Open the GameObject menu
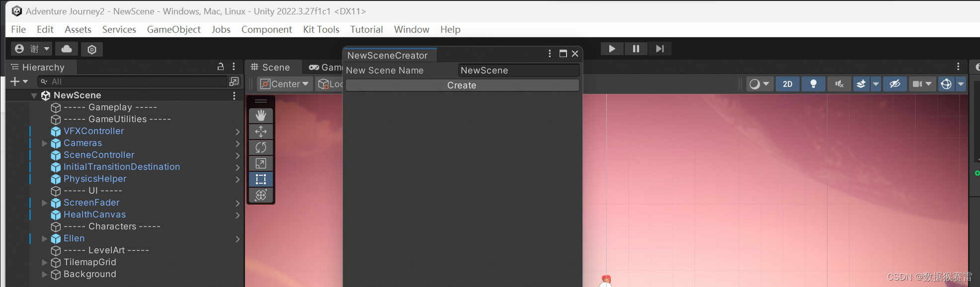The width and height of the screenshot is (980, 287). point(174,30)
